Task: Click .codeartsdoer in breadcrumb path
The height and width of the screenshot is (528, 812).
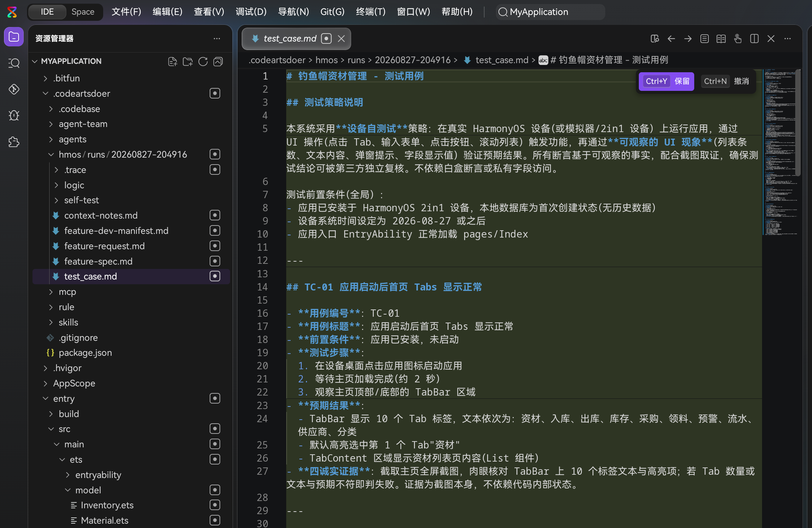Action: pyautogui.click(x=277, y=60)
